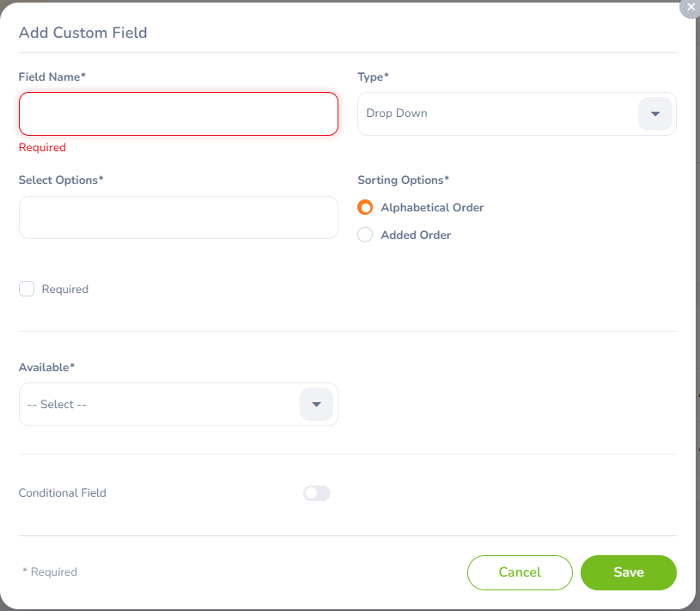
Task: Close the Add Custom Field dialog
Action: pyautogui.click(x=689, y=9)
